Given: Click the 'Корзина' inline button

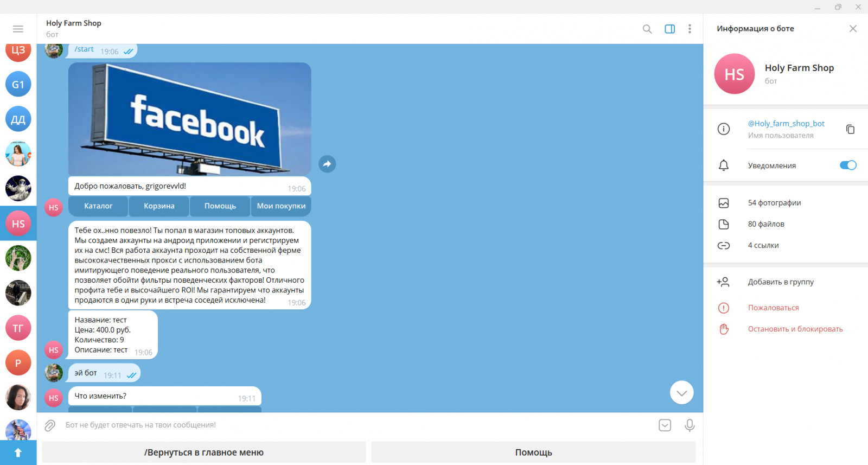Looking at the screenshot, I should [159, 206].
